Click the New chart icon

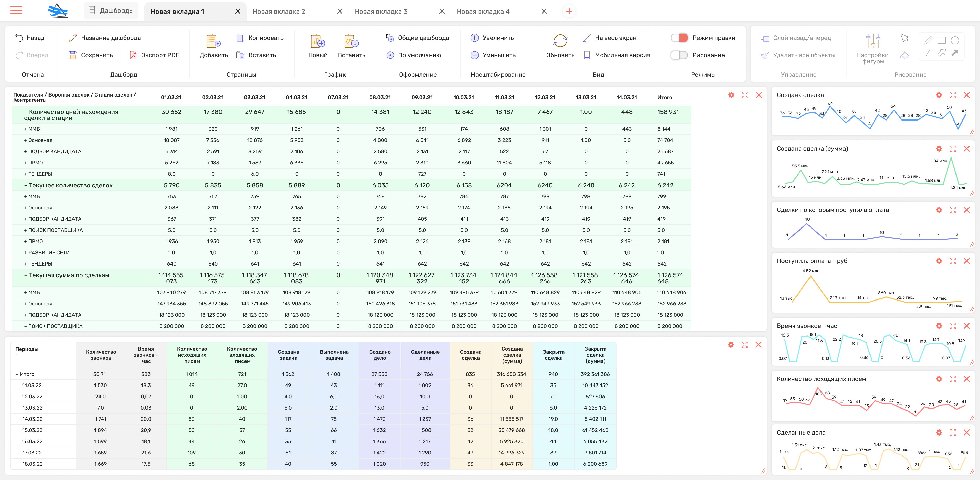(x=317, y=41)
